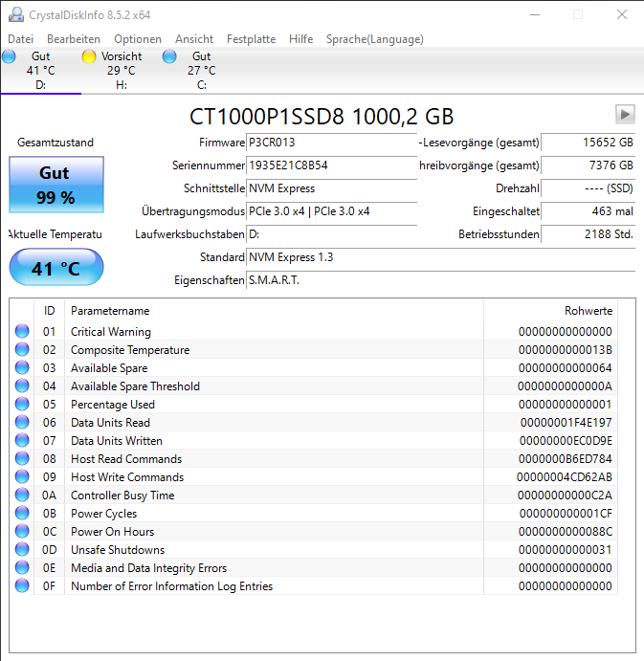The width and height of the screenshot is (644, 661).
Task: Click the Laufwerksbuchstaben field D:
Action: (331, 234)
